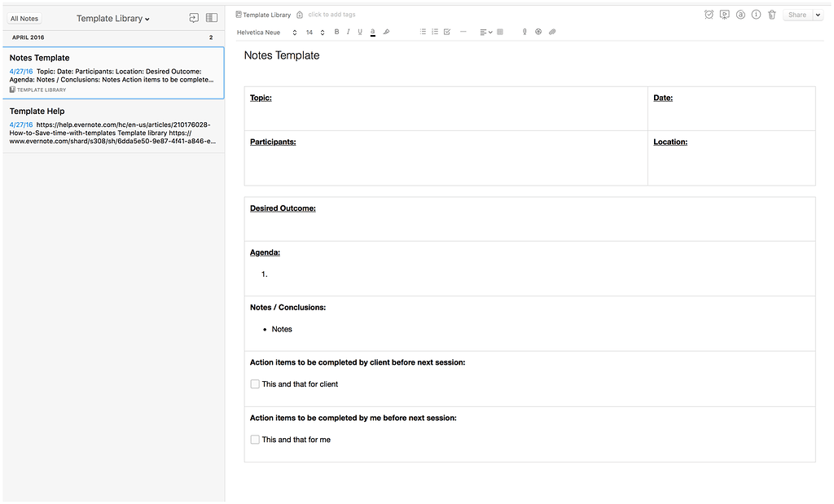
Task: Click the lock icon beside notebook name
Action: pyautogui.click(x=300, y=15)
